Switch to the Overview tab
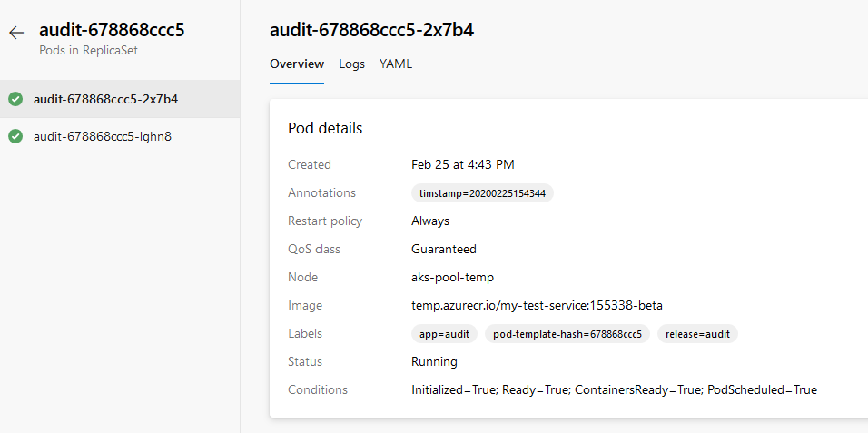Viewport: 868px width, 433px height. pyautogui.click(x=297, y=64)
